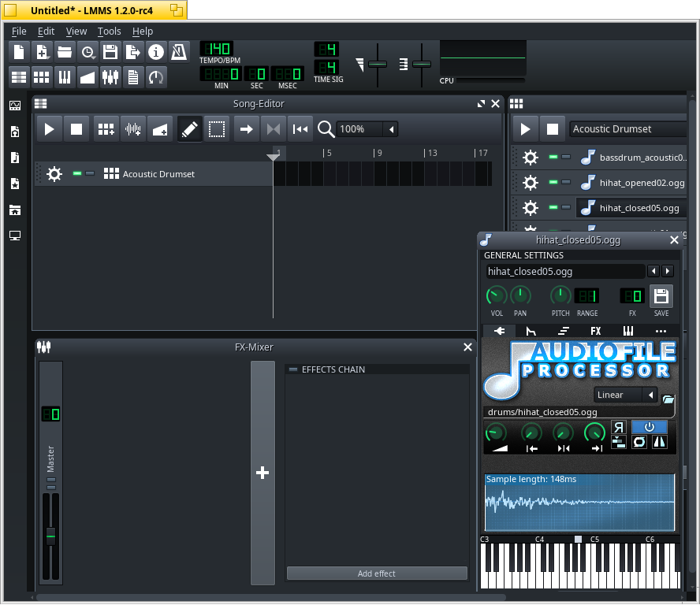
Task: Open Acoustic Drumset pattern dropdown
Action: [x=628, y=129]
